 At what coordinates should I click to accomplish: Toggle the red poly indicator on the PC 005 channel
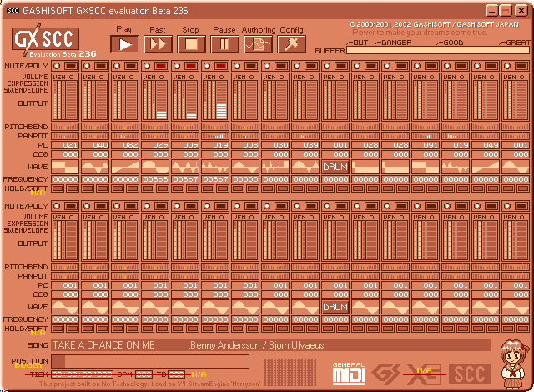coord(191,66)
